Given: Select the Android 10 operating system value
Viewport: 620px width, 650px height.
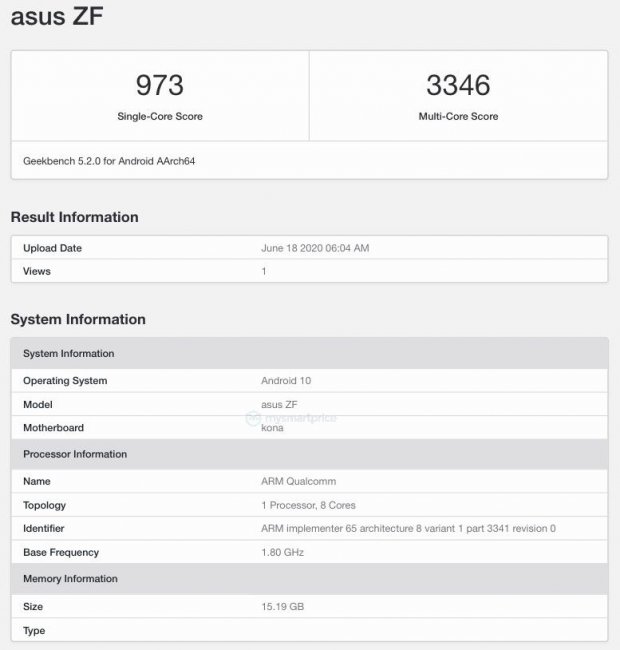Looking at the screenshot, I should (286, 381).
